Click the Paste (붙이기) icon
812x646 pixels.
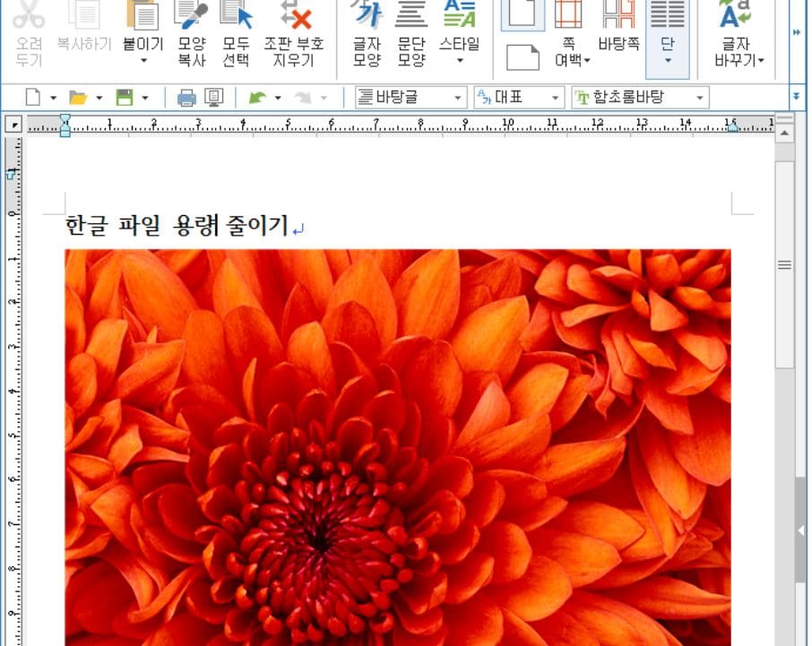coord(143,15)
